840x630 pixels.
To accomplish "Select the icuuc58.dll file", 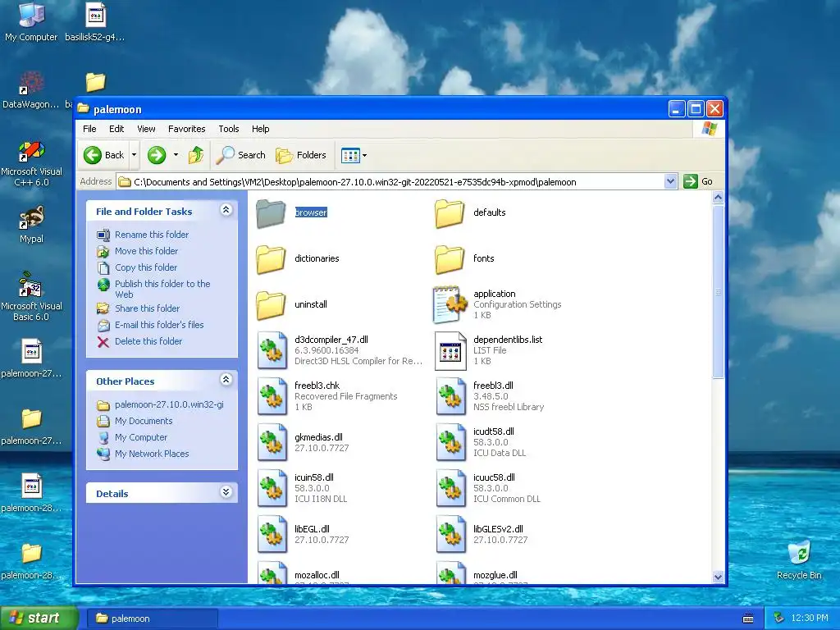I will pos(450,489).
